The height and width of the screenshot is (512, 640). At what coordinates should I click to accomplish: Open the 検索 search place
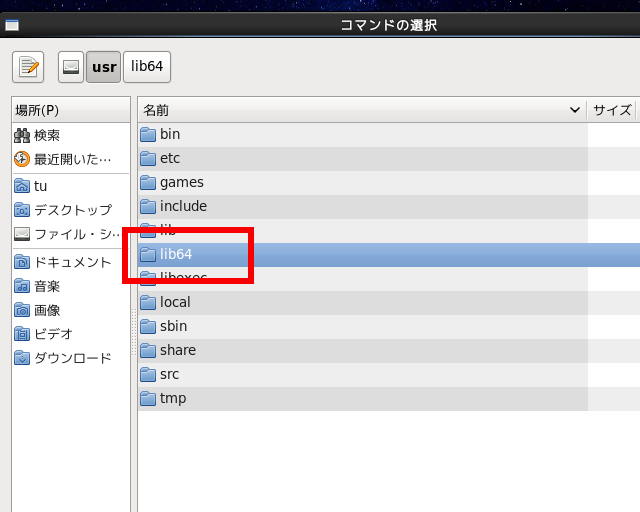47,135
